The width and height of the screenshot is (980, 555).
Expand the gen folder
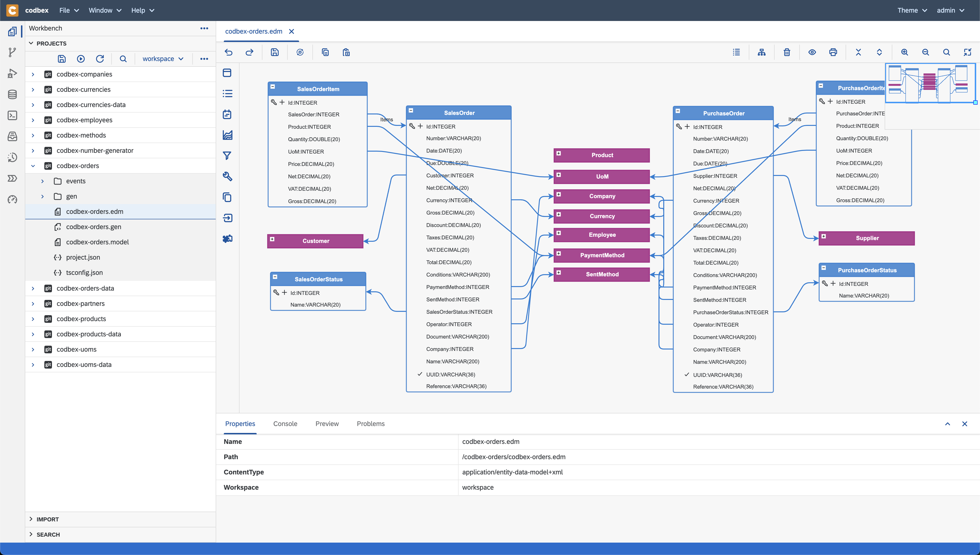[x=43, y=196]
